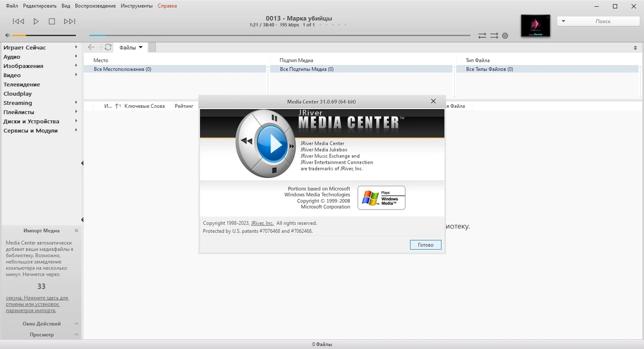Expand the Аудио tree item

pos(76,56)
